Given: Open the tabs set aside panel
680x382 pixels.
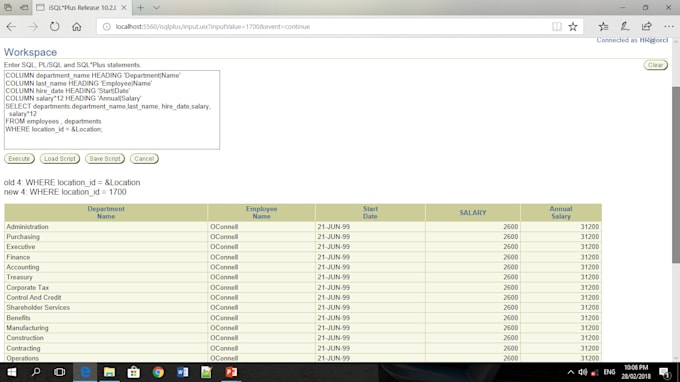Looking at the screenshot, I should (x=8, y=7).
